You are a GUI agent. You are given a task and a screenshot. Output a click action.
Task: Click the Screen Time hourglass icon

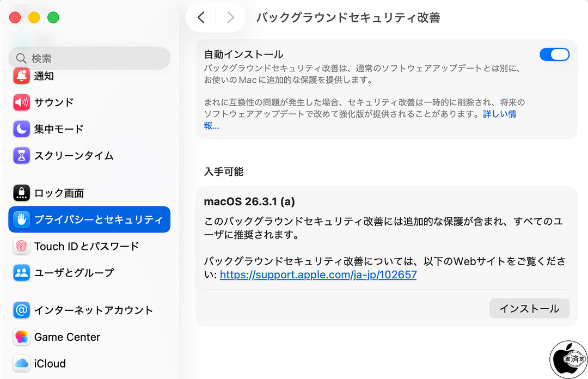(22, 156)
